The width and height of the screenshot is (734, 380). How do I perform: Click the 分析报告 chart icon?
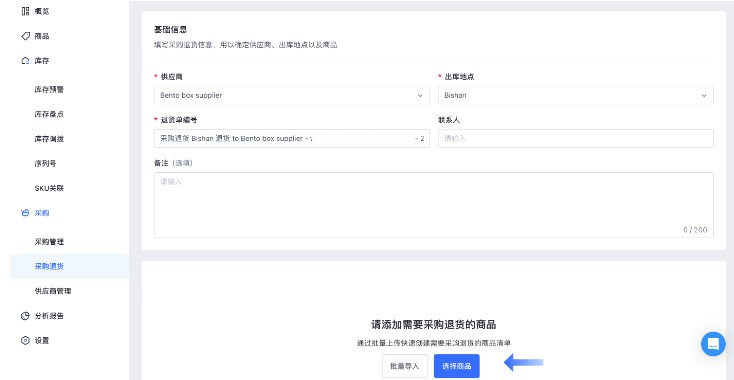click(x=25, y=316)
